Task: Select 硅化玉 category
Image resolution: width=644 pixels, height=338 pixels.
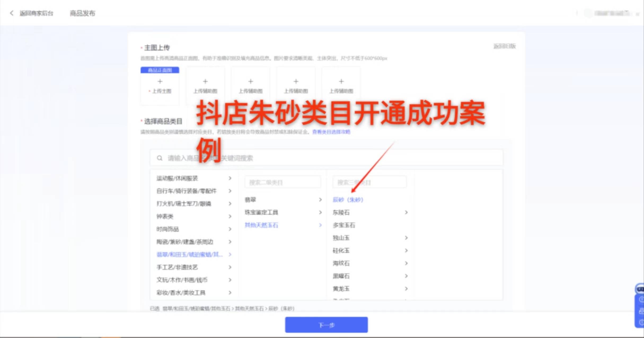Action: [341, 251]
